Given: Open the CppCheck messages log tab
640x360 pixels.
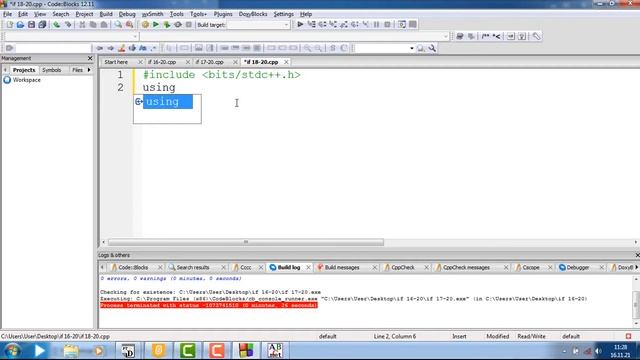Looking at the screenshot, I should tap(466, 267).
